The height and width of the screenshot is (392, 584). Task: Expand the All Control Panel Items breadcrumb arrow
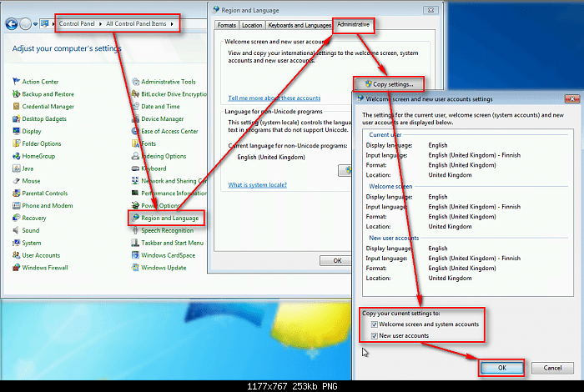point(172,24)
